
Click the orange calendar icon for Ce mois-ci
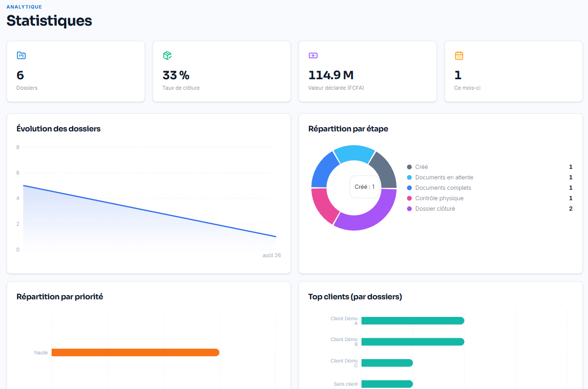[459, 56]
